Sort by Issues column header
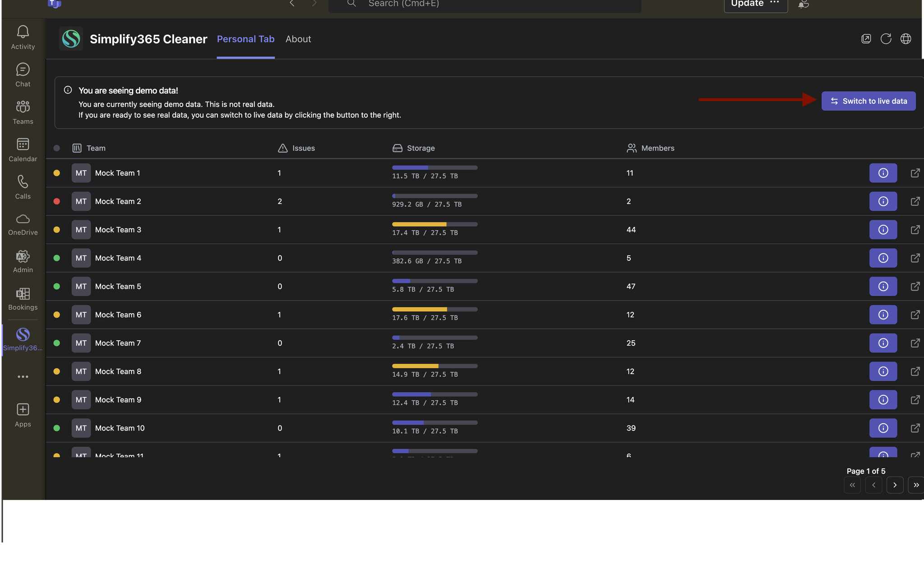 (x=296, y=148)
